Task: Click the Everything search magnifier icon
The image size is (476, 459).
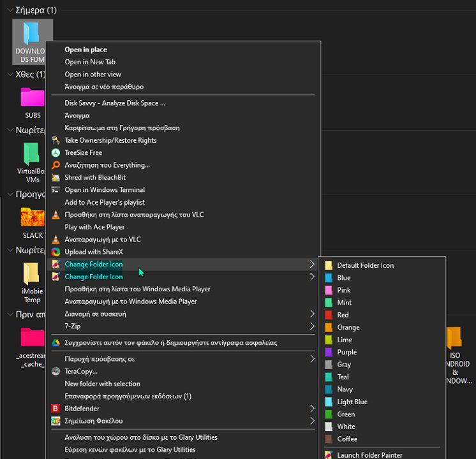Action: (x=56, y=165)
